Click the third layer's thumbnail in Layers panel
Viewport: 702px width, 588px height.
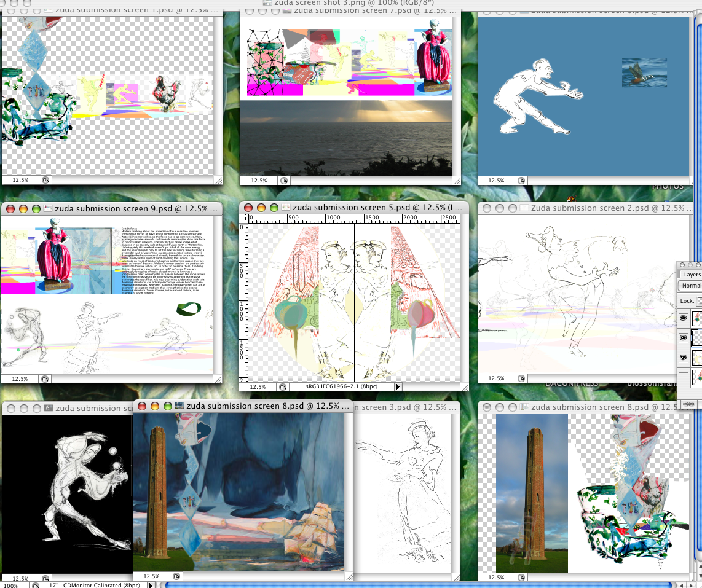[x=698, y=357]
